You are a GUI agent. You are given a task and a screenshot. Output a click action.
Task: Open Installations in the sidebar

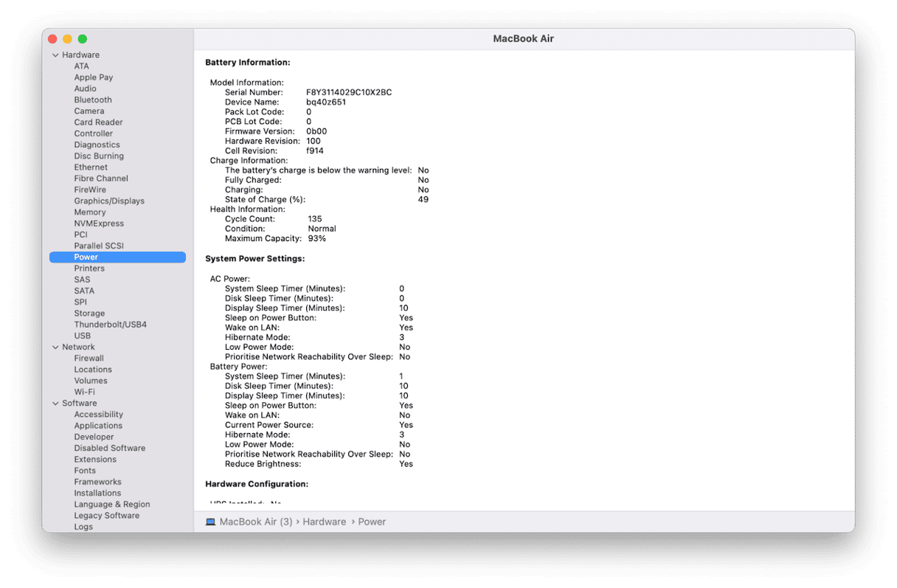(x=97, y=493)
